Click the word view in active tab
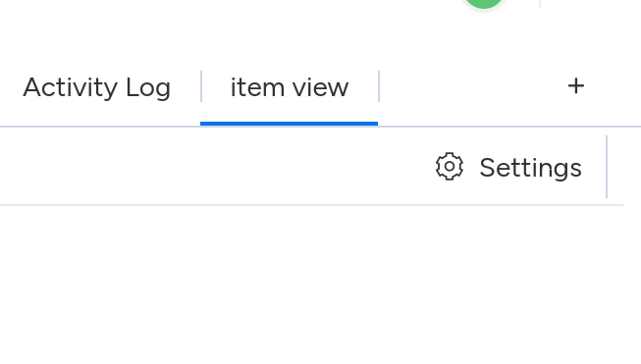The width and height of the screenshot is (641, 364). [320, 87]
